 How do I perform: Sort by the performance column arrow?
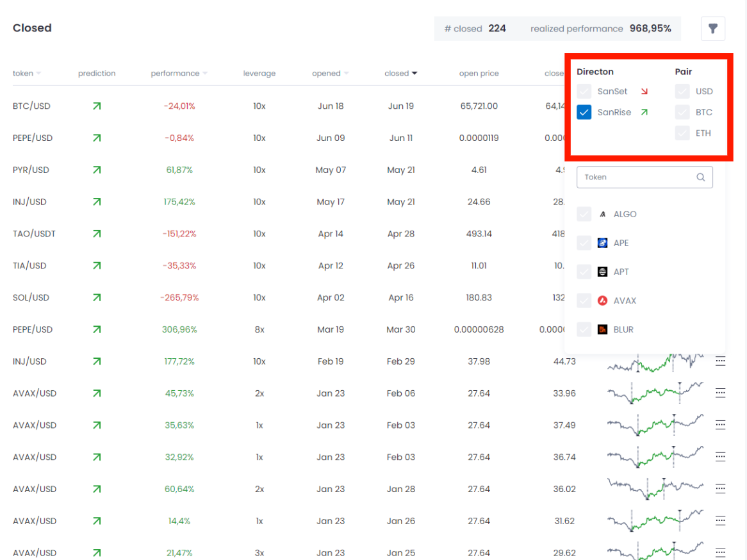point(205,74)
